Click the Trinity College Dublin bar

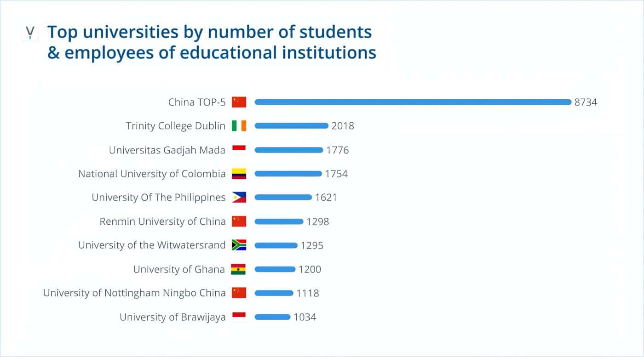point(291,126)
